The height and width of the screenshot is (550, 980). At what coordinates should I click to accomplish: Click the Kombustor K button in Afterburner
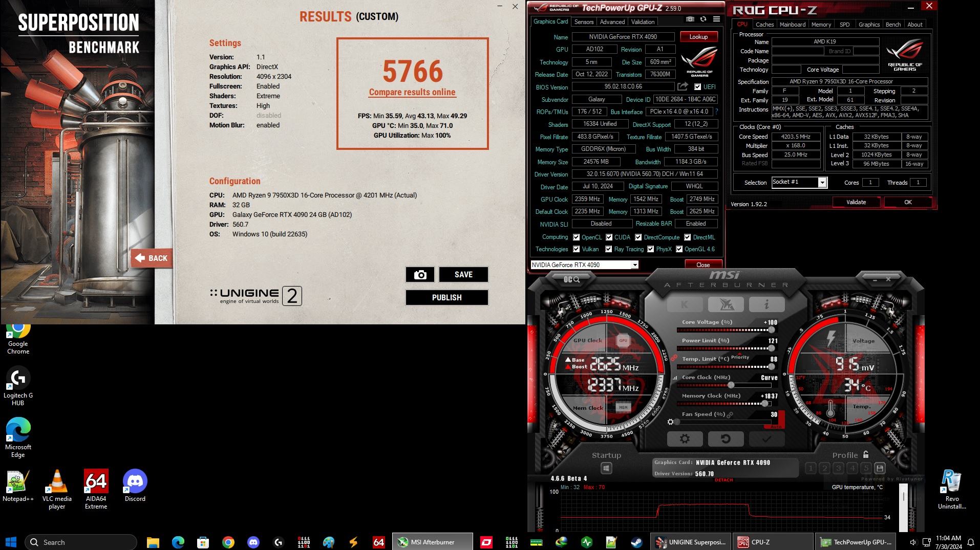[x=685, y=304]
